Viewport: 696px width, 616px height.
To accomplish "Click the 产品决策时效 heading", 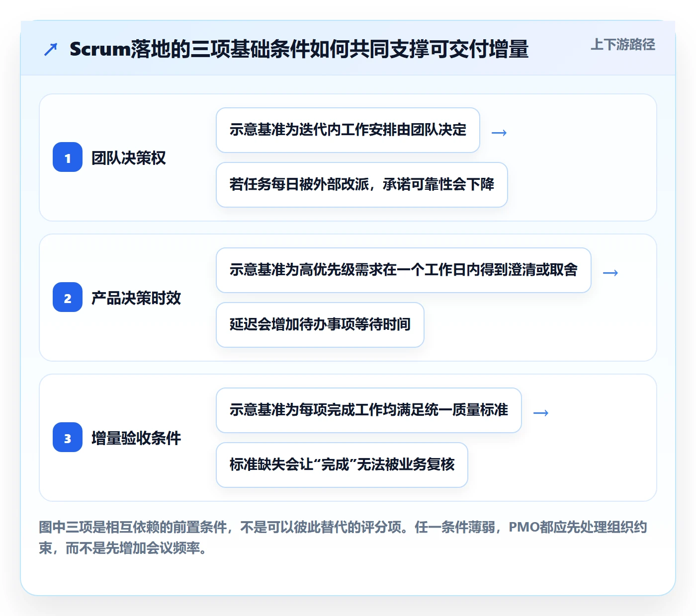I will [136, 298].
